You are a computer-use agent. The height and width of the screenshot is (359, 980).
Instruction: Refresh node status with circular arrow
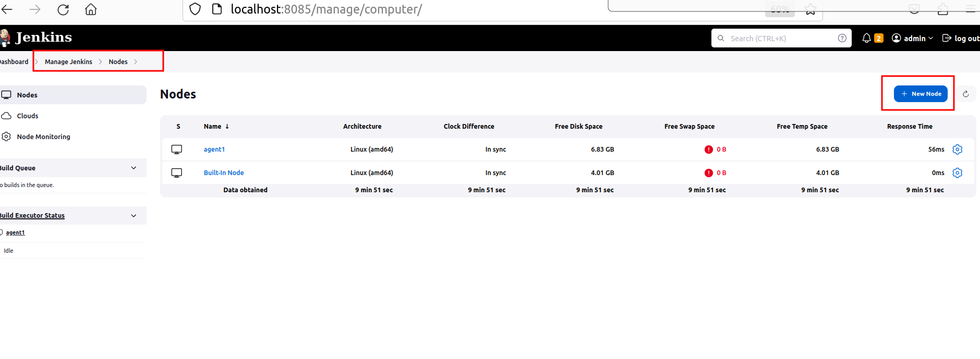coord(965,94)
